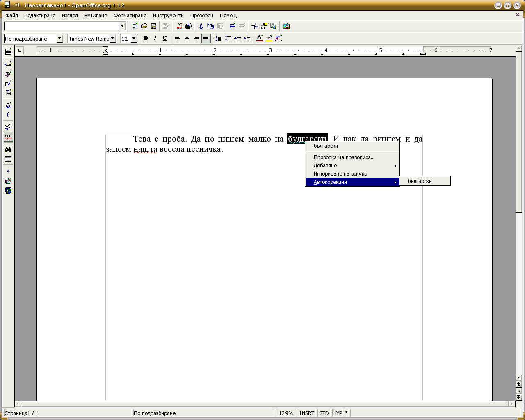Open the Stylist icon

coord(264,26)
